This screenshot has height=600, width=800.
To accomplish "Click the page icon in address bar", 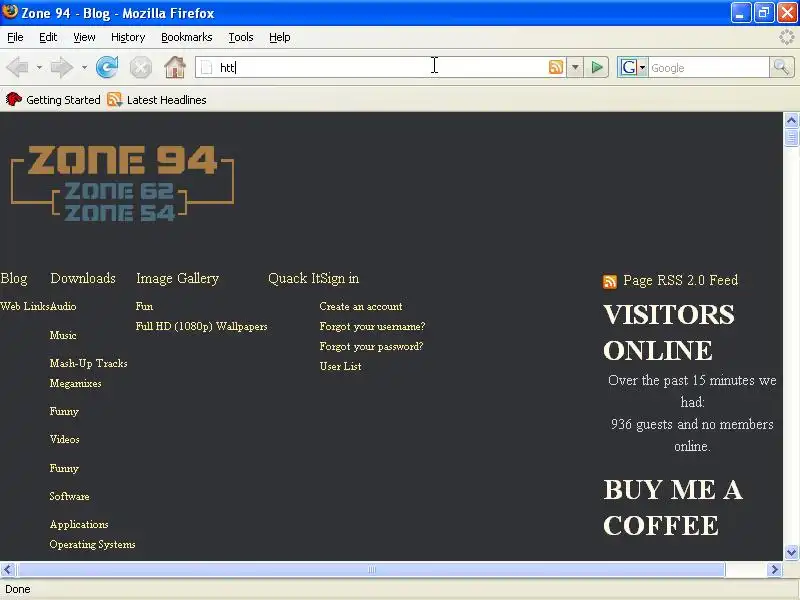I will coord(206,67).
